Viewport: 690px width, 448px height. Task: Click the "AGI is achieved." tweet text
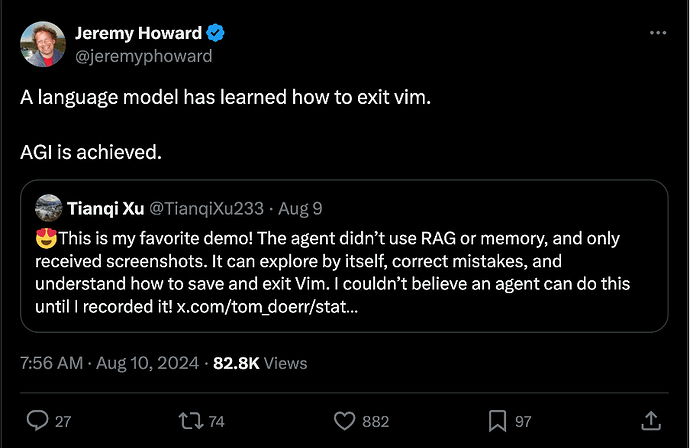tap(90, 153)
